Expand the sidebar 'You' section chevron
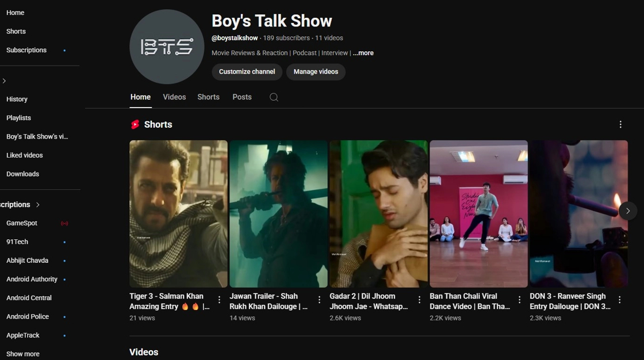The image size is (644, 360). [4, 81]
